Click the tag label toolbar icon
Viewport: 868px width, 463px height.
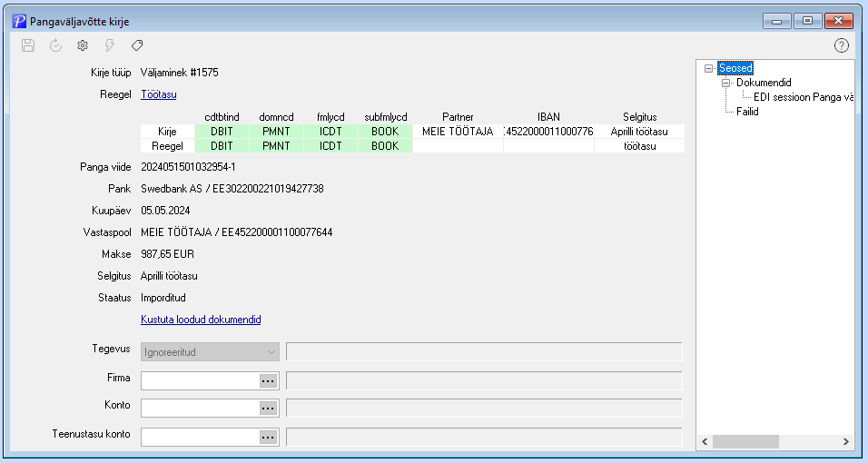137,45
